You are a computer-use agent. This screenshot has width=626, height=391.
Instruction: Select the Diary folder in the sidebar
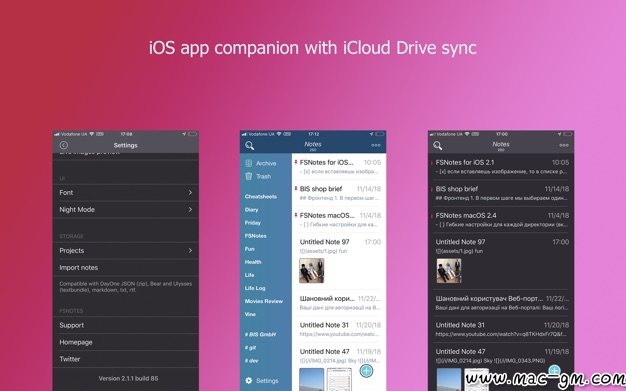(x=252, y=210)
